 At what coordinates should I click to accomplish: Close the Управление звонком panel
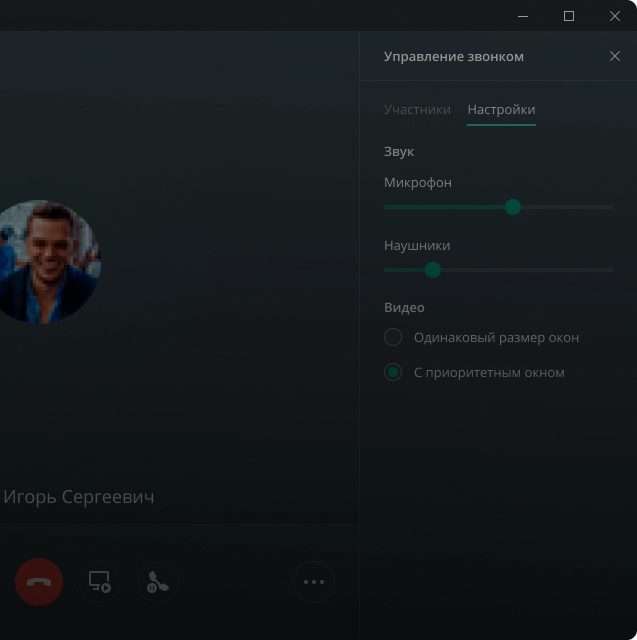[x=615, y=56]
